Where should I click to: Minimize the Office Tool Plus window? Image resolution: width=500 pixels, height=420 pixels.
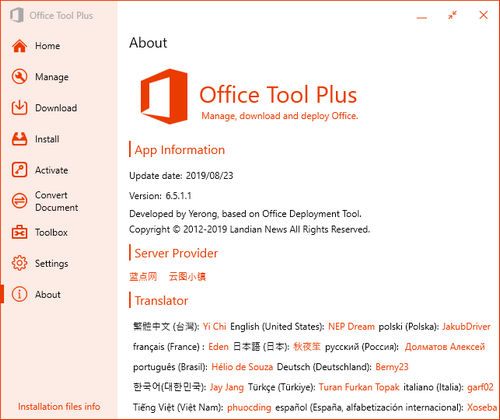pos(422,17)
